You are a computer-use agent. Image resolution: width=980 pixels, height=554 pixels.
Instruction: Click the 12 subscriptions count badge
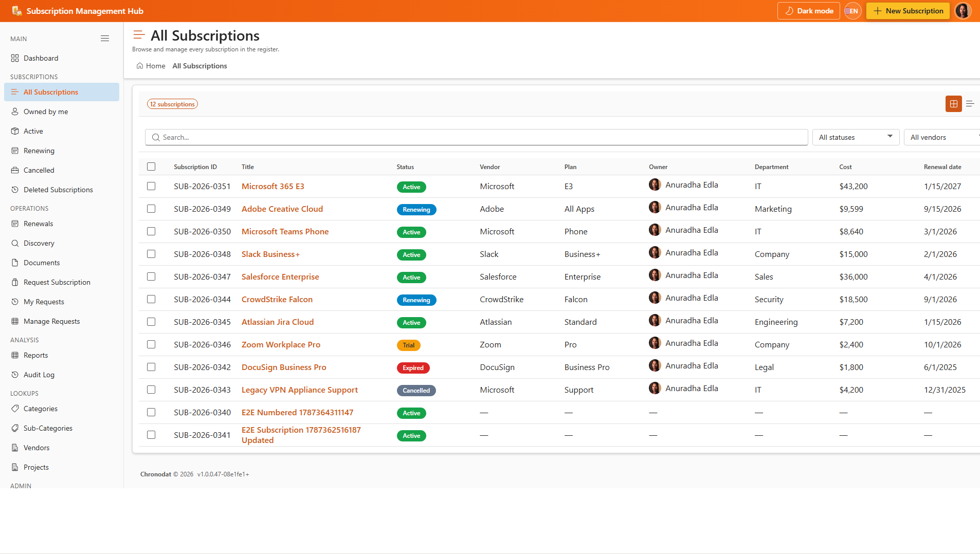pos(172,104)
